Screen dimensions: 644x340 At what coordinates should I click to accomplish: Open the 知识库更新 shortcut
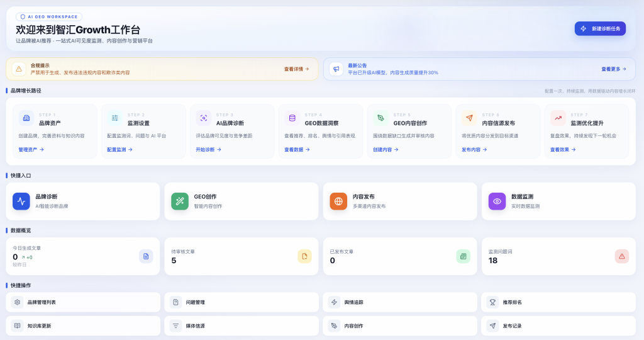pyautogui.click(x=83, y=326)
